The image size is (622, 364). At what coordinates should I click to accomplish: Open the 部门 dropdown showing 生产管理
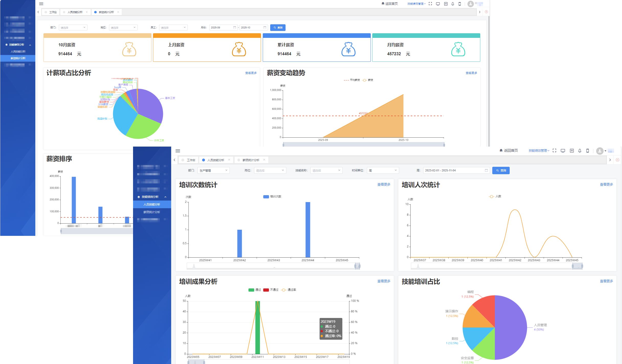(213, 170)
